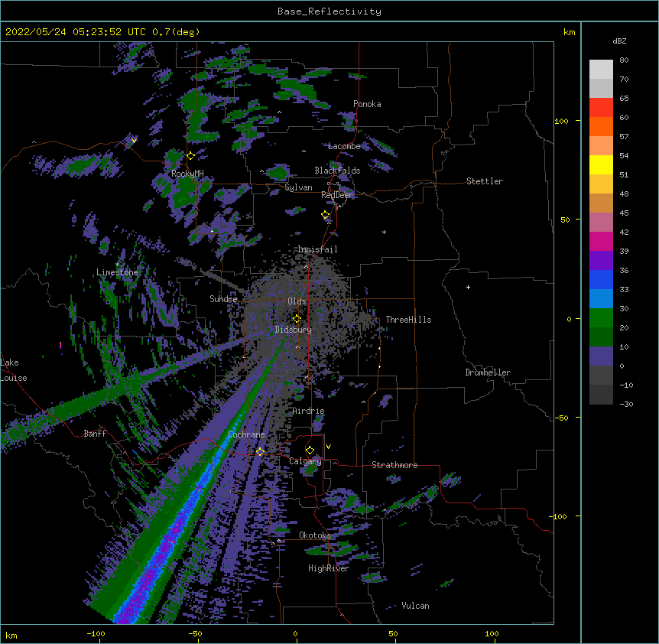Select the white 70-80 dBZ legend swatch
659x644 pixels.
[x=601, y=70]
